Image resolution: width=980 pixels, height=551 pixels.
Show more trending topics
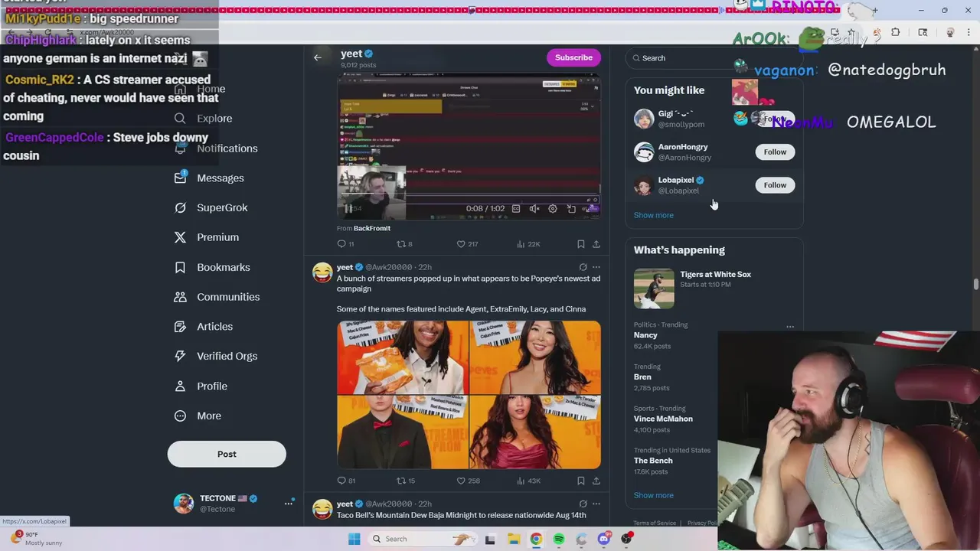coord(654,495)
